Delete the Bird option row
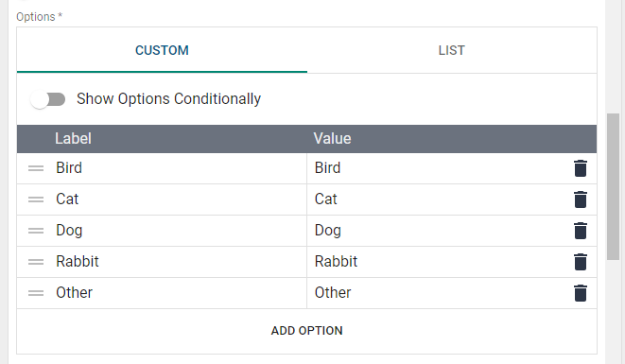625x364 pixels. pos(581,168)
